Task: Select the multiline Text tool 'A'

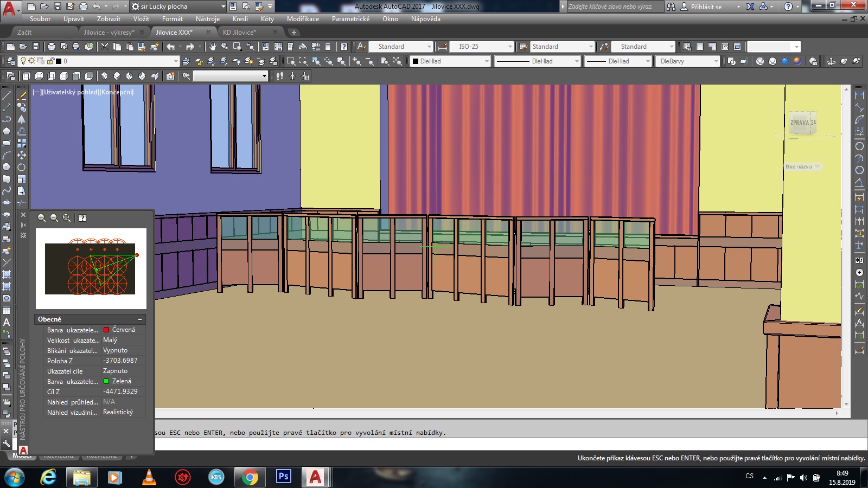Action: [7, 323]
